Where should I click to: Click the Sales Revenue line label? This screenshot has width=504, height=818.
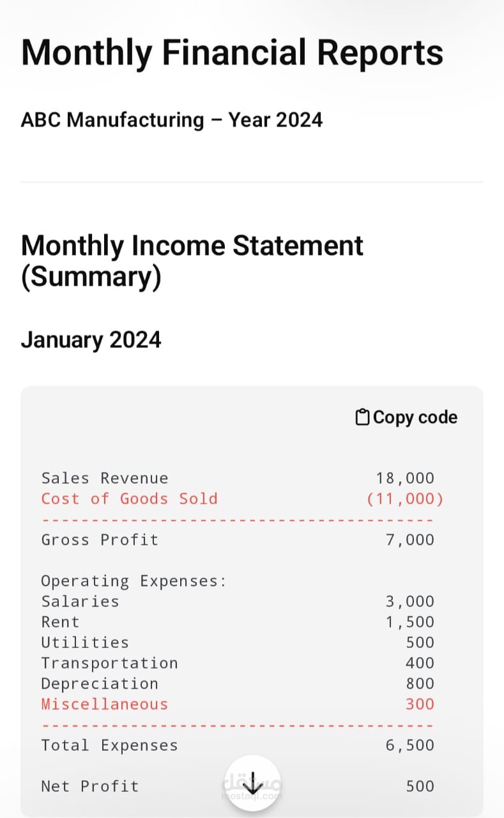105,478
